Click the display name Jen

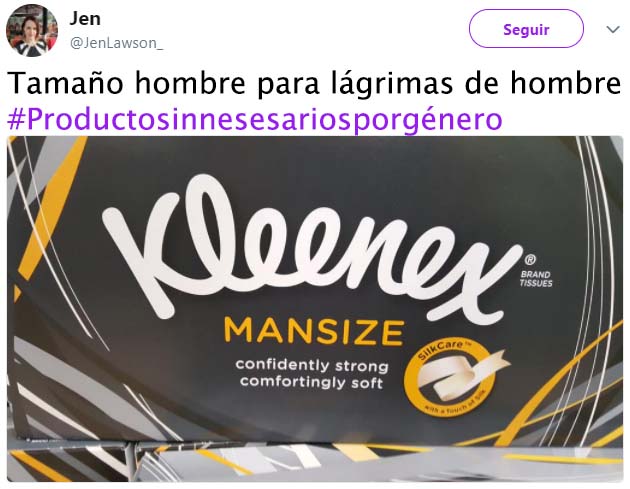coord(85,18)
